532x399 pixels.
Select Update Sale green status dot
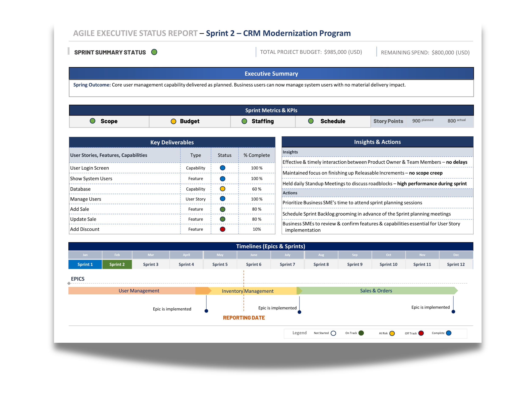[x=223, y=219]
